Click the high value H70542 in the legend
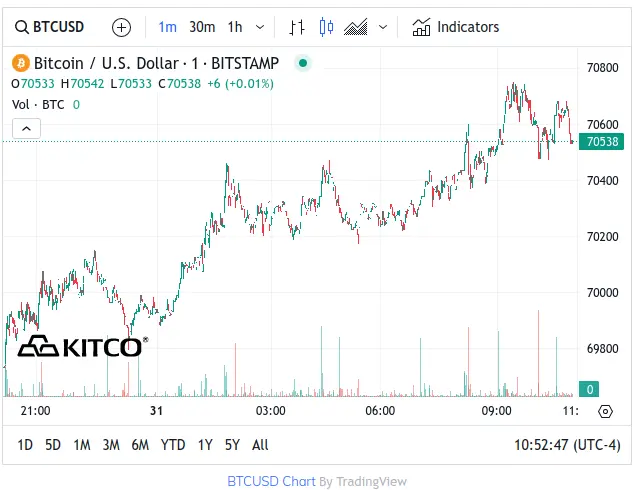 pos(82,84)
